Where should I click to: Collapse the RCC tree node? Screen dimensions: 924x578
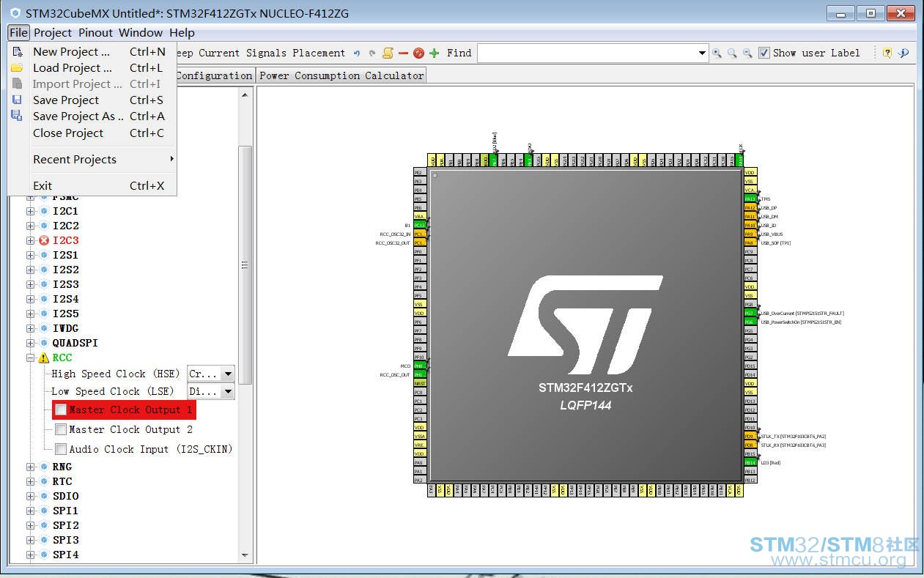point(31,357)
